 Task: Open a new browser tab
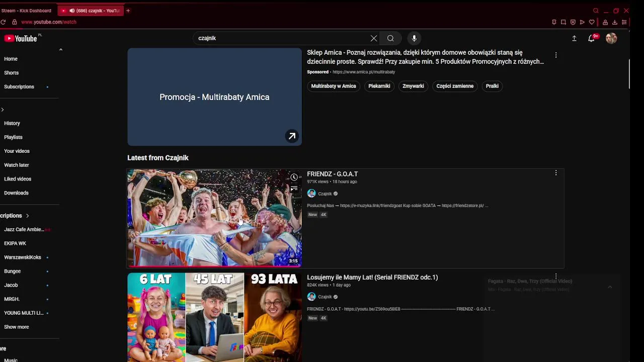click(128, 11)
